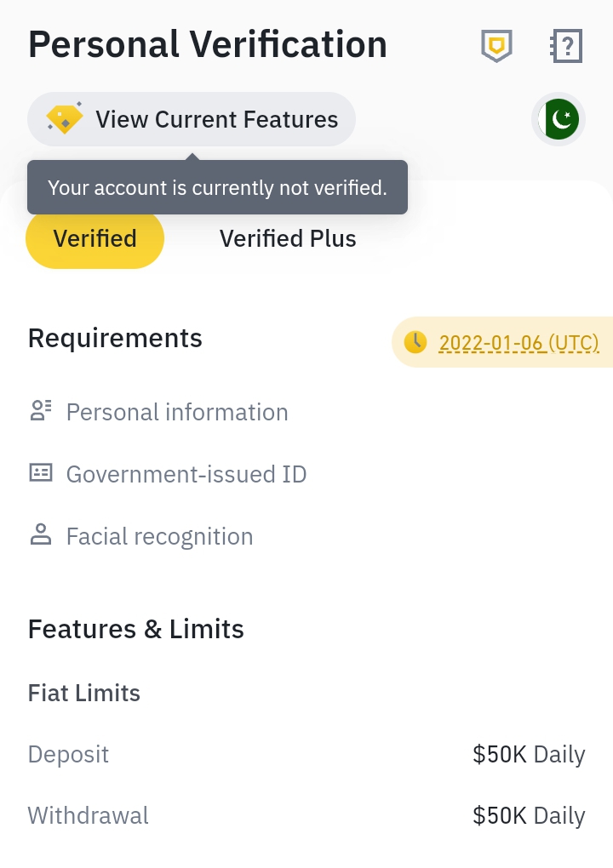Click the Personal information requirement text
The image size is (613, 868).
click(x=177, y=412)
